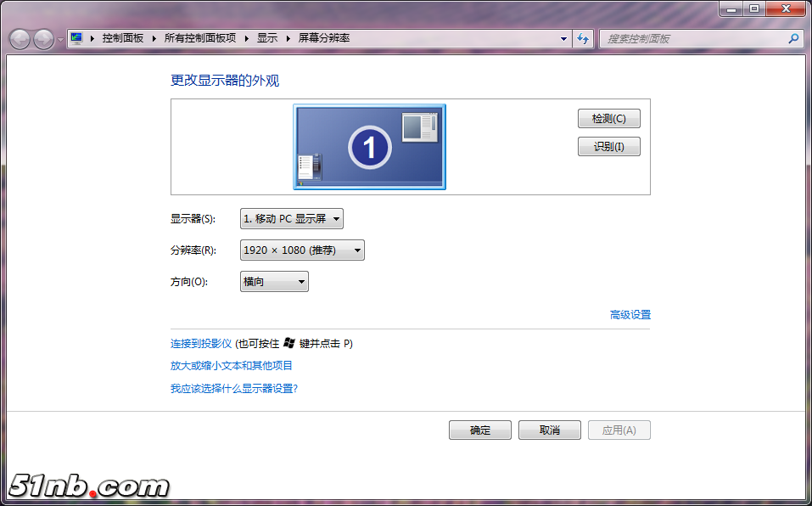Viewport: 812px width, 506px height.
Task: Click the refresh icon
Action: coord(583,39)
